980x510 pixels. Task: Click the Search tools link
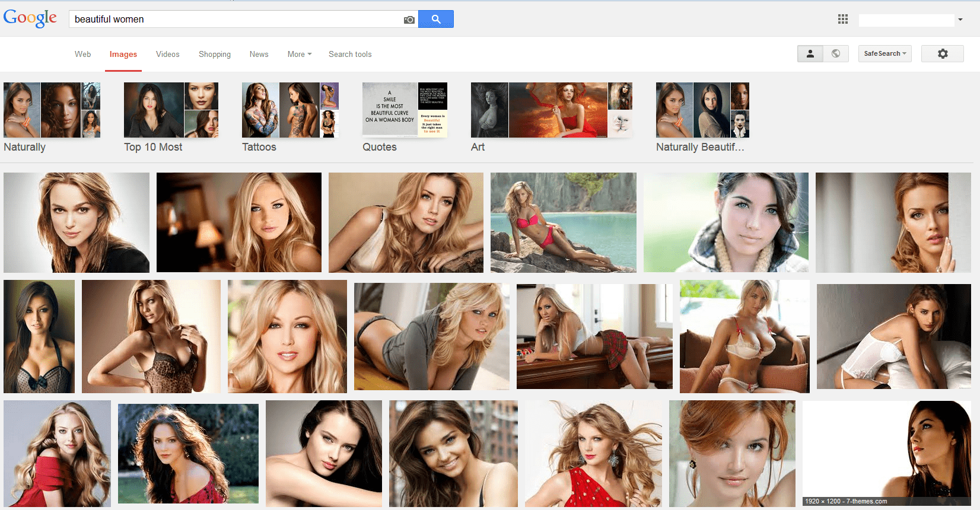(350, 54)
